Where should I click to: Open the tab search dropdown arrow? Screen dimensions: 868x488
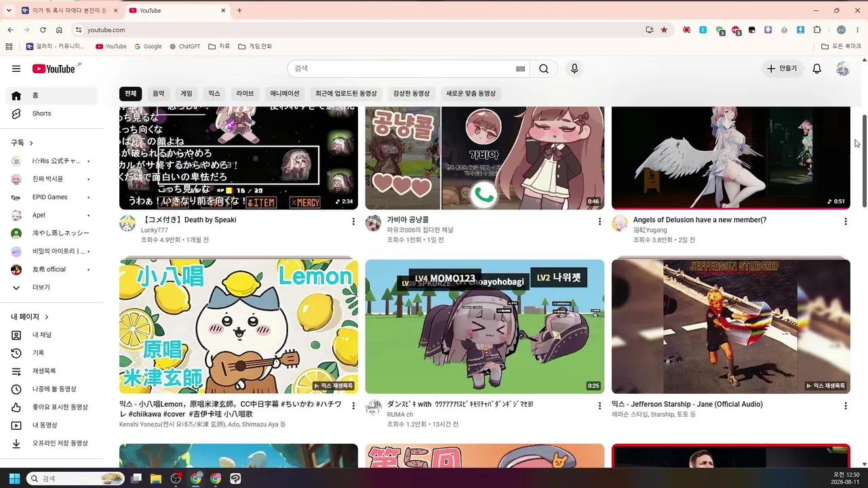point(9,10)
